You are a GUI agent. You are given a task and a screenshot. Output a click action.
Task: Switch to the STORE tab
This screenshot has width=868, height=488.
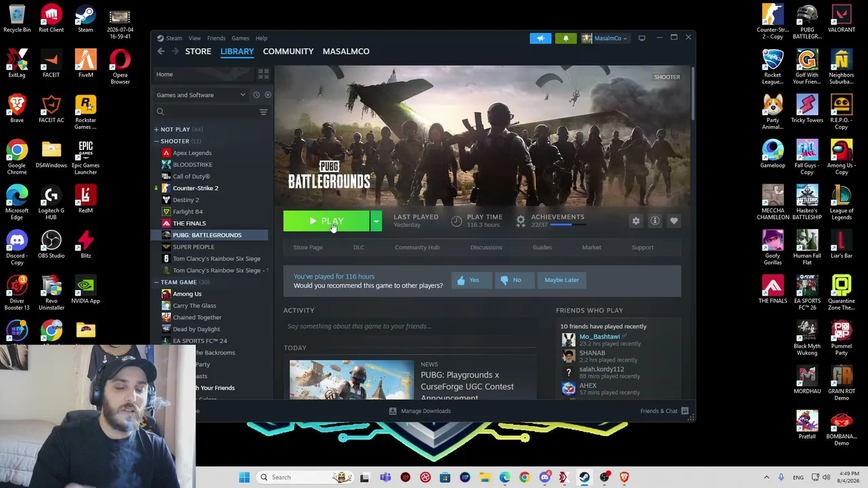(x=198, y=52)
